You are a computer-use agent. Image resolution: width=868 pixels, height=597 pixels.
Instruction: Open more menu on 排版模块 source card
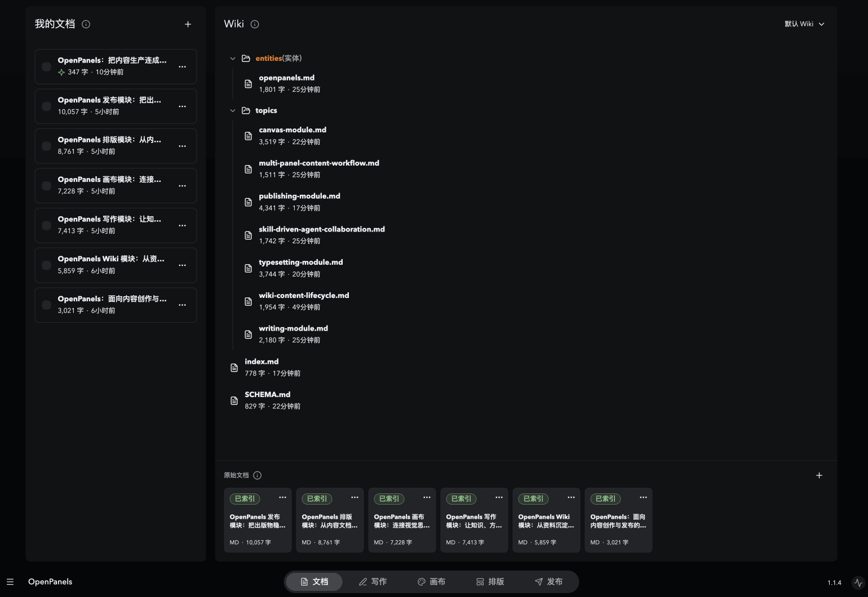[x=355, y=497]
